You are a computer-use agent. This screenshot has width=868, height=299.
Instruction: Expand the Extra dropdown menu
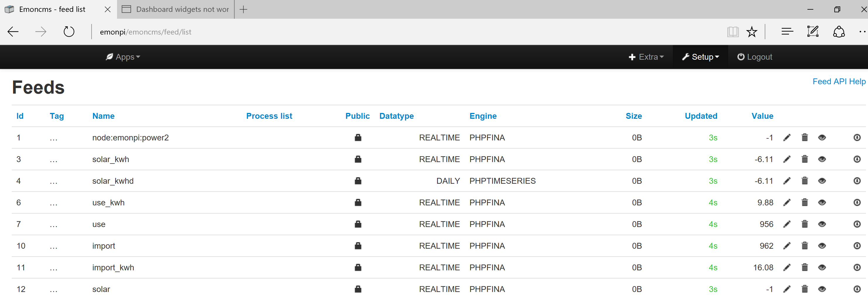coord(646,57)
